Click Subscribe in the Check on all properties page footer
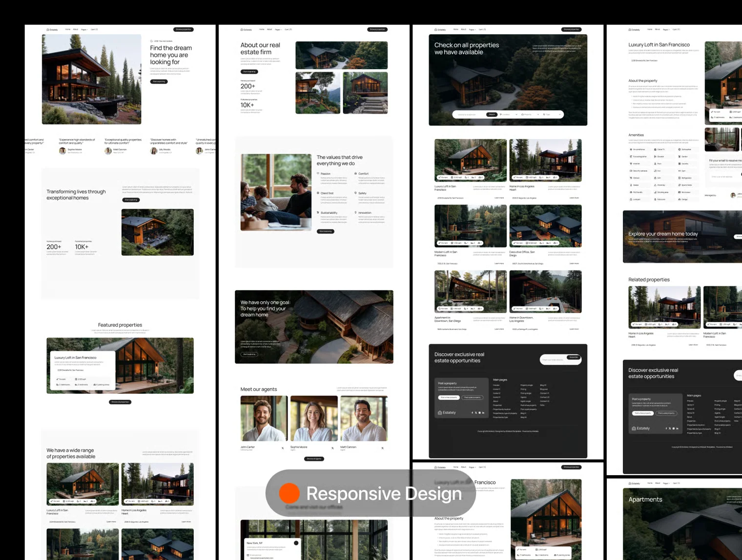Screen dimensions: 742x560 (x=574, y=358)
